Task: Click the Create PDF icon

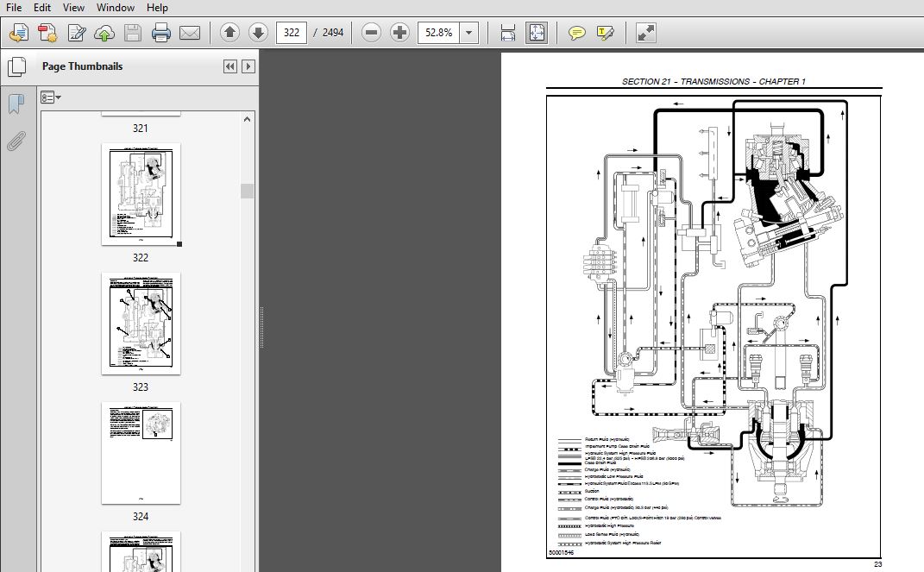Action: pos(47,33)
